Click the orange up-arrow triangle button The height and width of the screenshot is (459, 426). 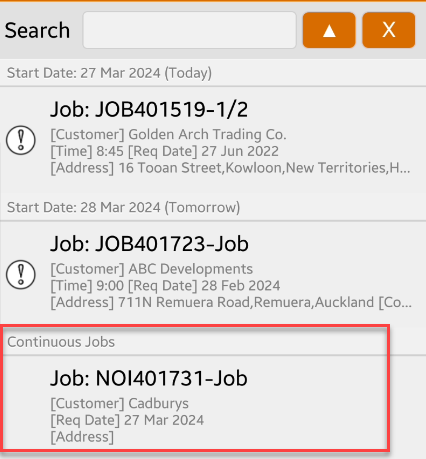(x=329, y=30)
